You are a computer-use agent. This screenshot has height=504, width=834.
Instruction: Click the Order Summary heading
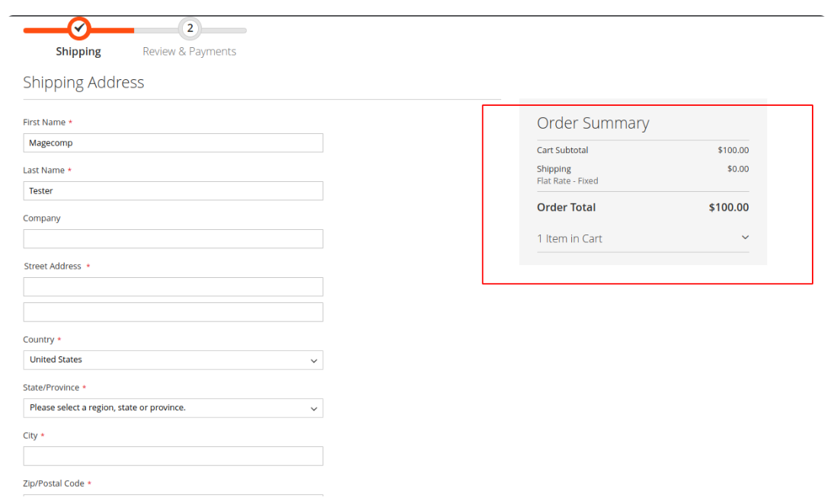click(593, 123)
